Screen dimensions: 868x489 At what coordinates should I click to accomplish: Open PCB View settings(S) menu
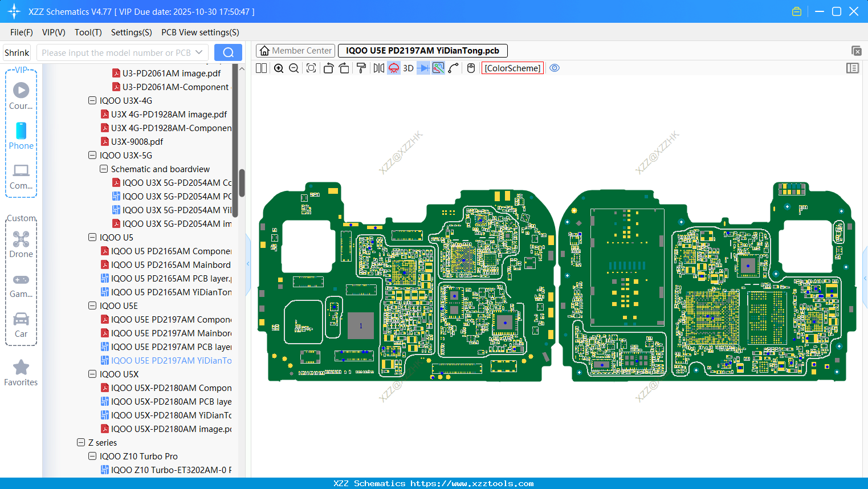click(200, 32)
